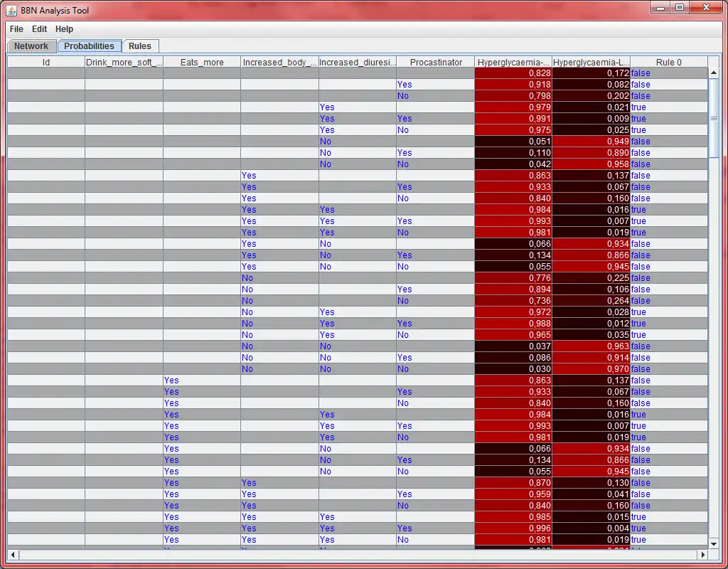Click the 0,975 value cell
The image size is (728, 569).
click(x=513, y=130)
